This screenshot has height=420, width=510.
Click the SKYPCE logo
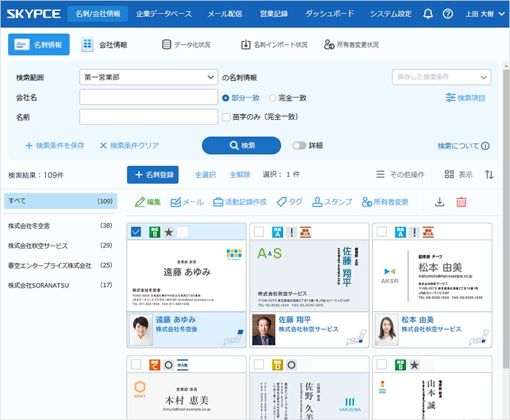pyautogui.click(x=34, y=13)
